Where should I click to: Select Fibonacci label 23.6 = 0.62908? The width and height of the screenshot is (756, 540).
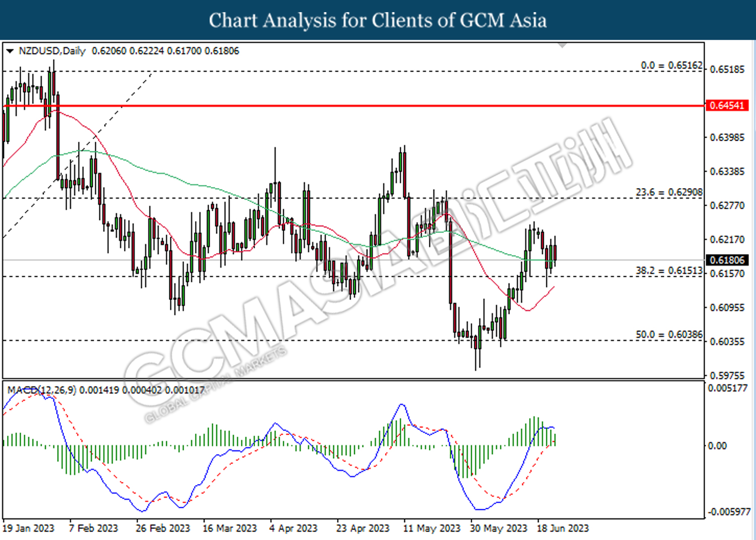(x=669, y=192)
